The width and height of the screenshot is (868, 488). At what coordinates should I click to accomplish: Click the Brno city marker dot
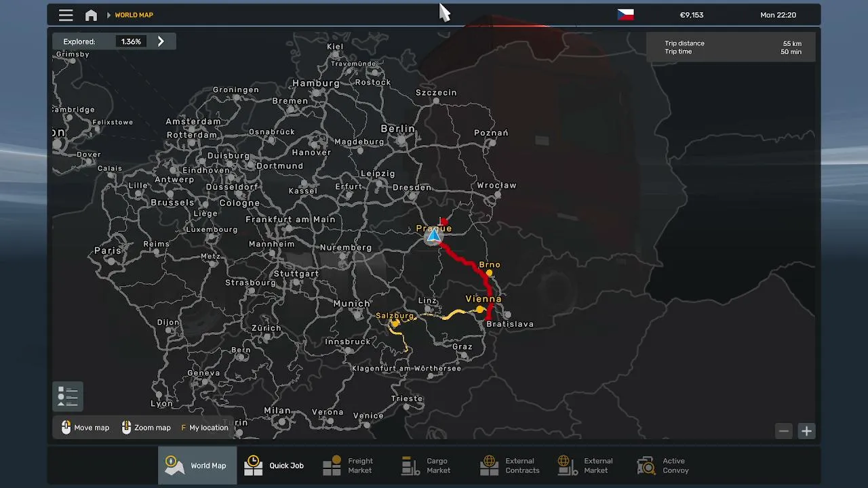click(489, 273)
